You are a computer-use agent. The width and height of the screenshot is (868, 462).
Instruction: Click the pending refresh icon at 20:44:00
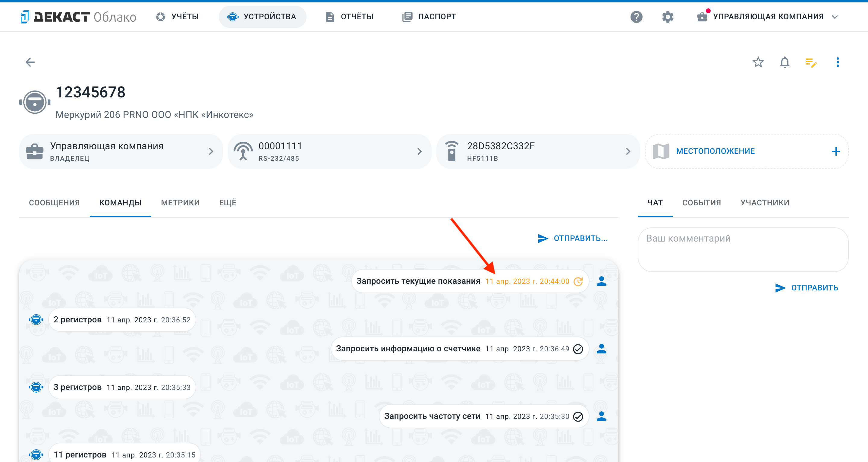pyautogui.click(x=578, y=281)
